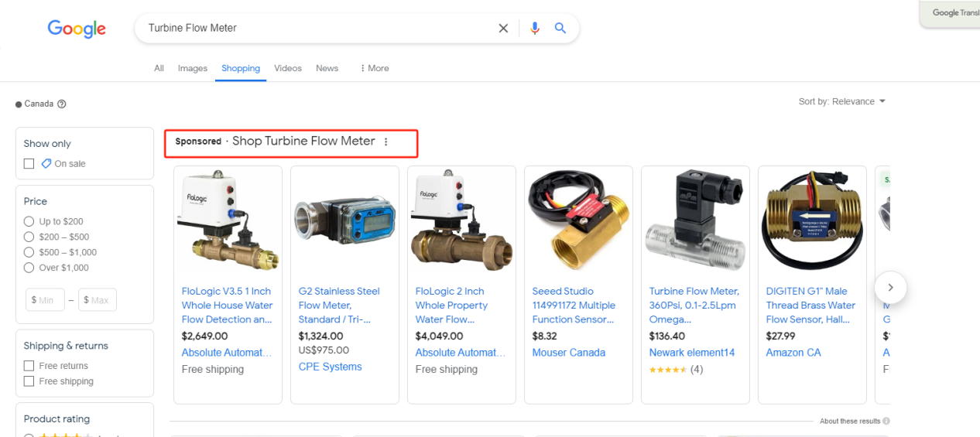Viewport: 980px width, 437px height.
Task: Click the $1,324.00 price text
Action: [320, 336]
